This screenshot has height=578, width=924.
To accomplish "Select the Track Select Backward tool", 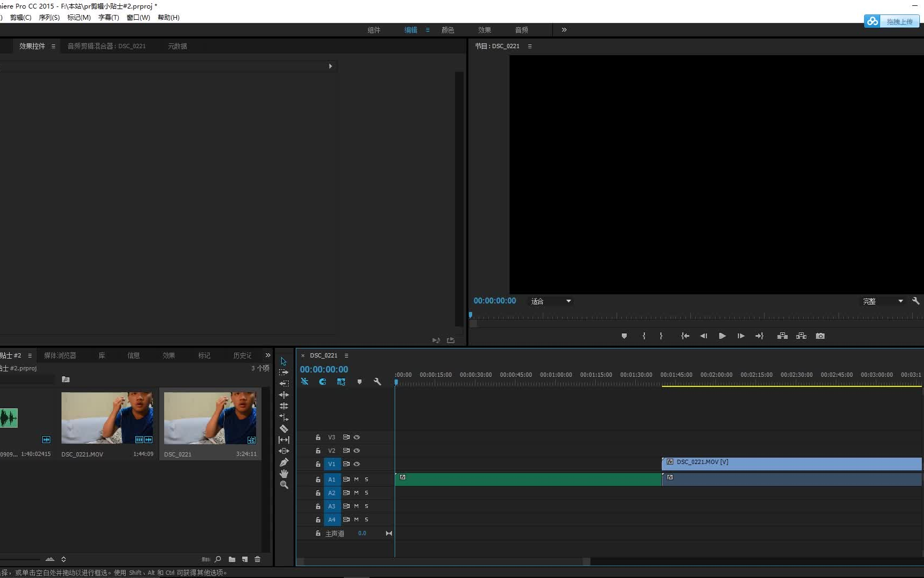I will tap(283, 384).
